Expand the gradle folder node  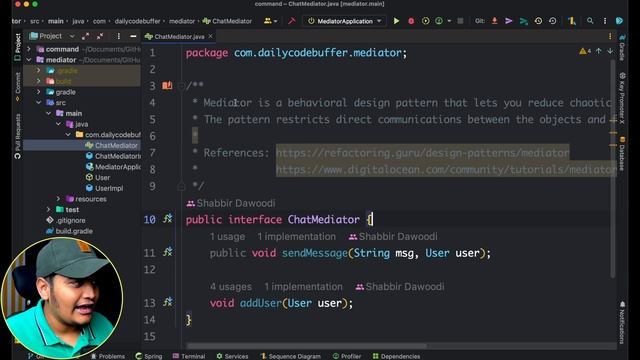pyautogui.click(x=39, y=92)
